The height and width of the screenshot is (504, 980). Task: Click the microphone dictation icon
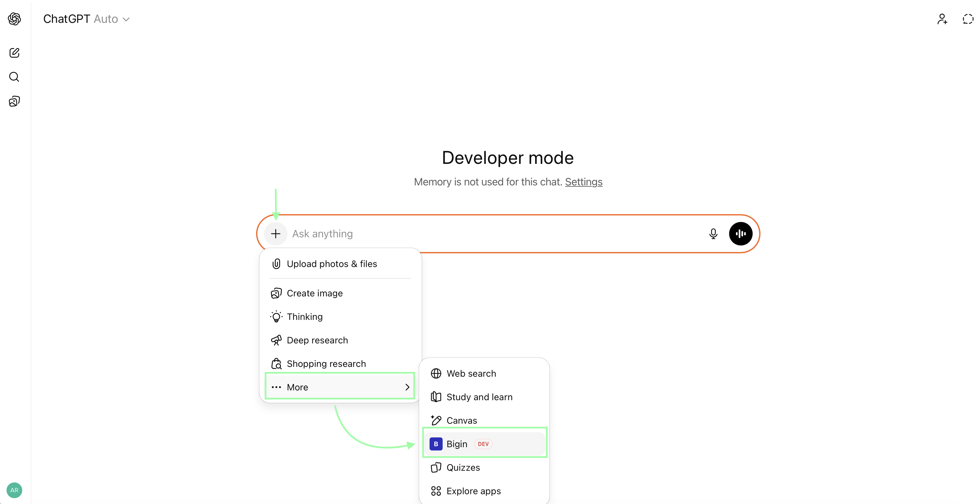713,233
